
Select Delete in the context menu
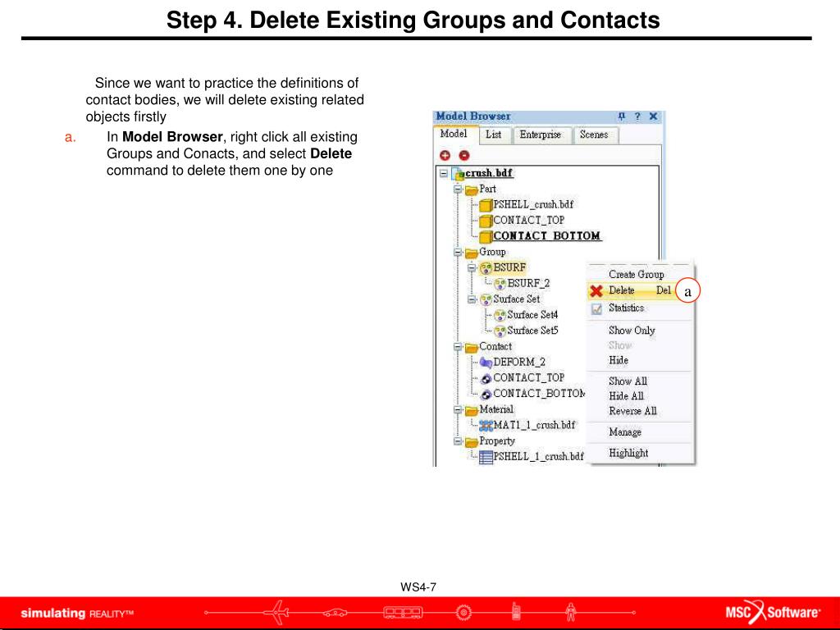point(640,290)
